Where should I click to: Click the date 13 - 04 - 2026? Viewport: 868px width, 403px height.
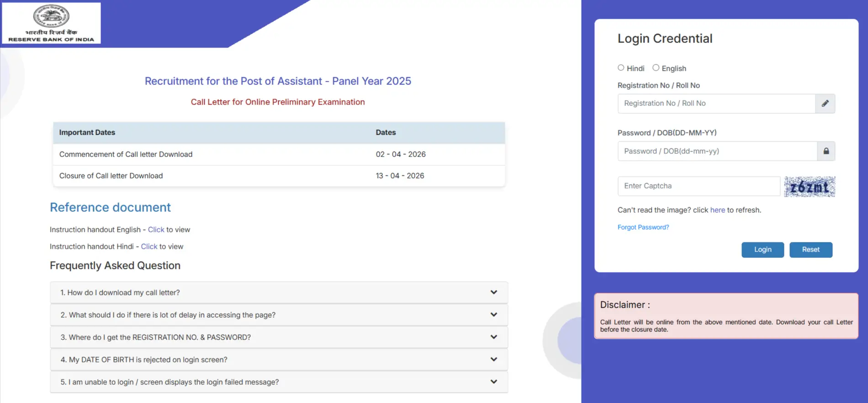coord(400,176)
